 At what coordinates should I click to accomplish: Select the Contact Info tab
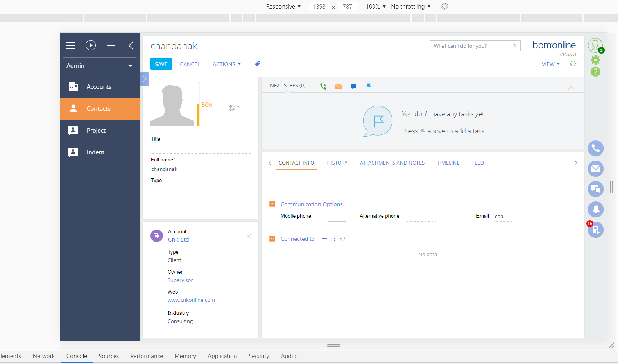coord(296,163)
